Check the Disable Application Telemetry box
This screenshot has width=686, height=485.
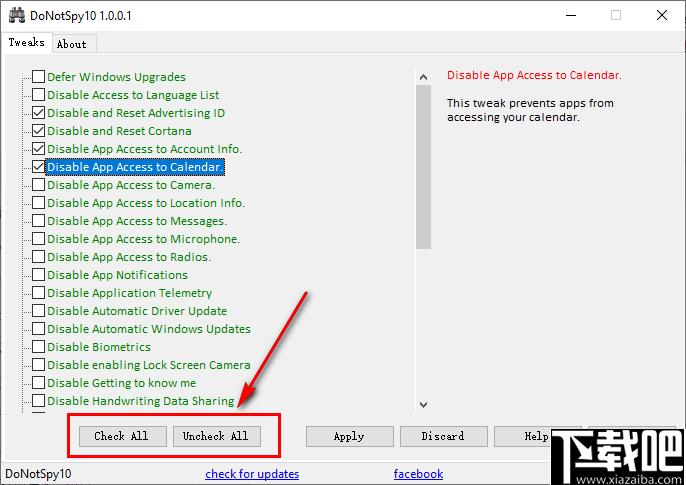coord(38,292)
